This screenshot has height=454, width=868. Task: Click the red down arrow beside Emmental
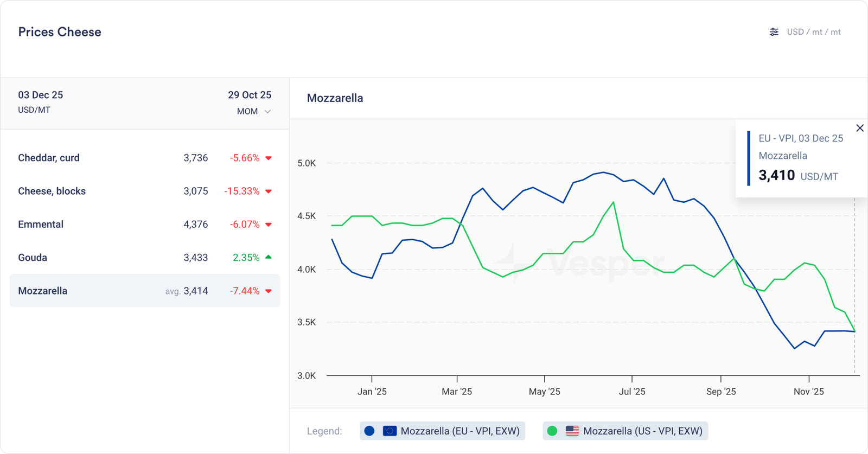pyautogui.click(x=269, y=225)
